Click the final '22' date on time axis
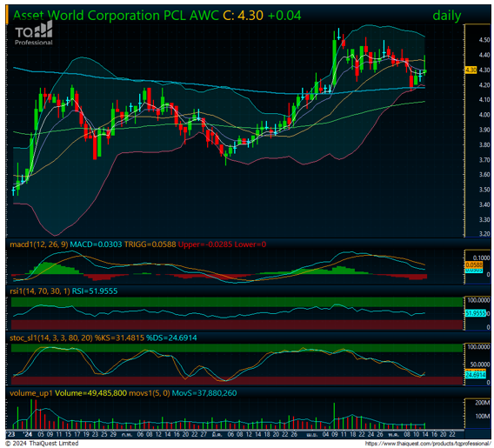The image size is (494, 448). point(451,434)
